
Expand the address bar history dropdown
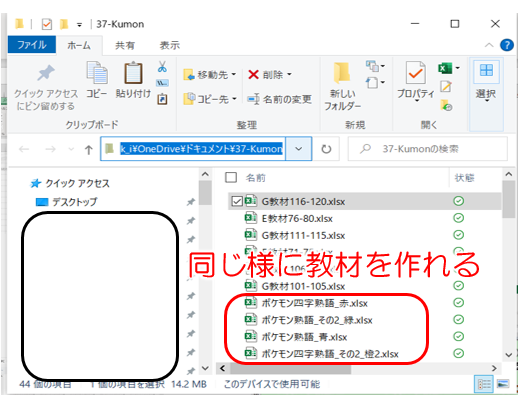coord(299,149)
